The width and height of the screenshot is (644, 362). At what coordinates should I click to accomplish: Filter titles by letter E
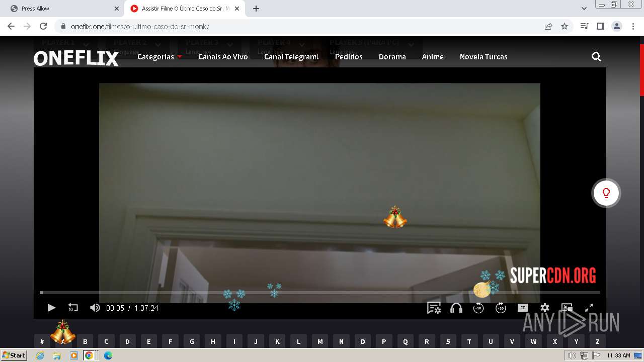click(148, 341)
